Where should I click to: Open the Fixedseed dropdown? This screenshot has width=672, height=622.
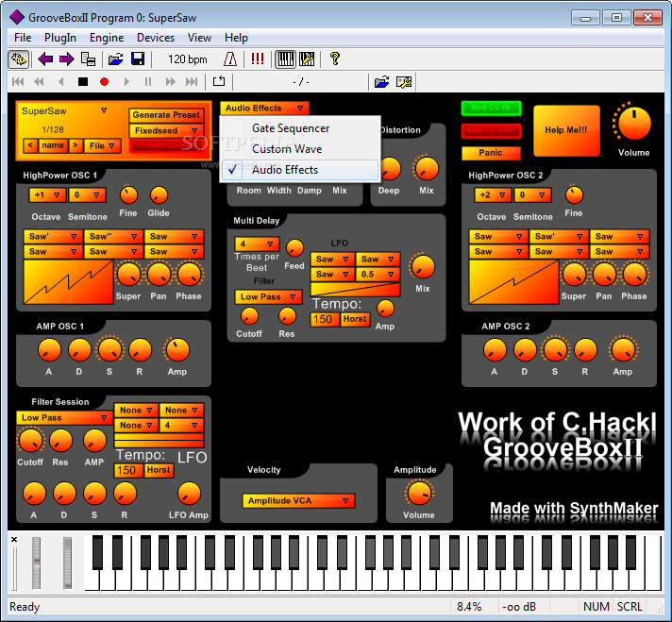pyautogui.click(x=166, y=130)
